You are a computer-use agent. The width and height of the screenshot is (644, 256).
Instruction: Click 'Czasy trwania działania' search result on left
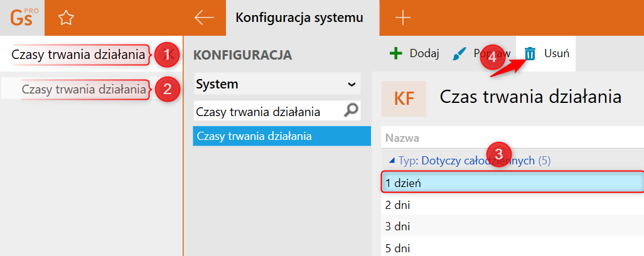84,89
